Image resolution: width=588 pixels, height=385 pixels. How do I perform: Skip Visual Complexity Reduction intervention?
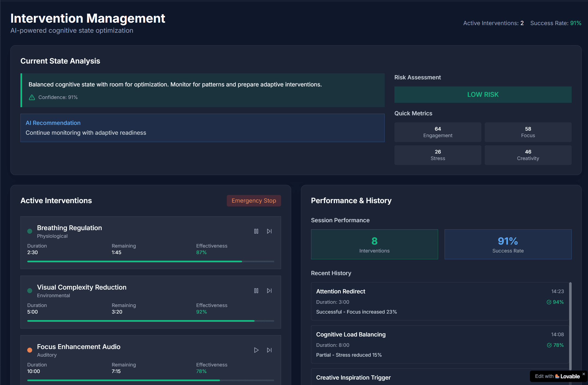tap(269, 291)
